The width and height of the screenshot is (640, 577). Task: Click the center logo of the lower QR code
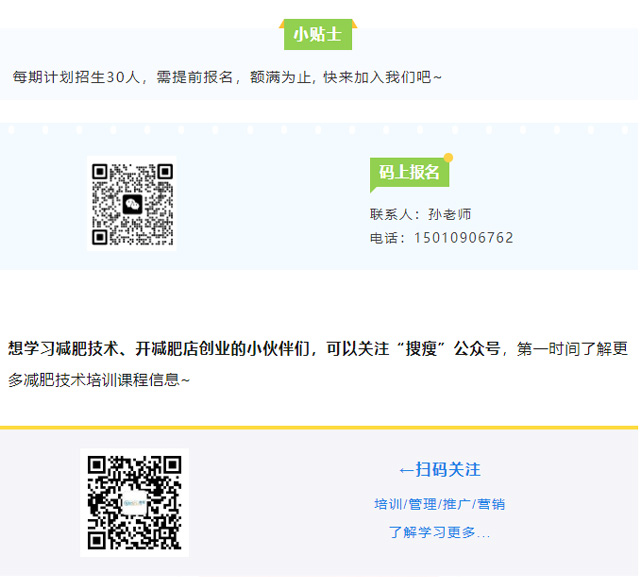pos(134,501)
